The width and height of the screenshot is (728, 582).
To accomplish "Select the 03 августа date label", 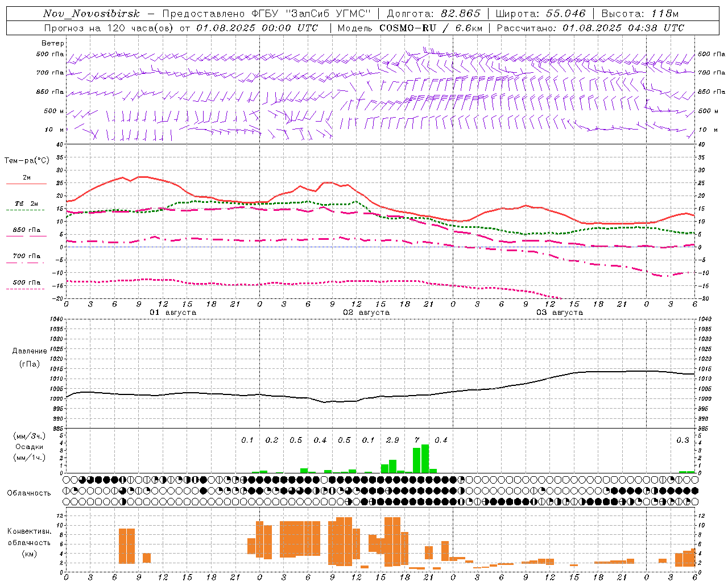I will [560, 313].
